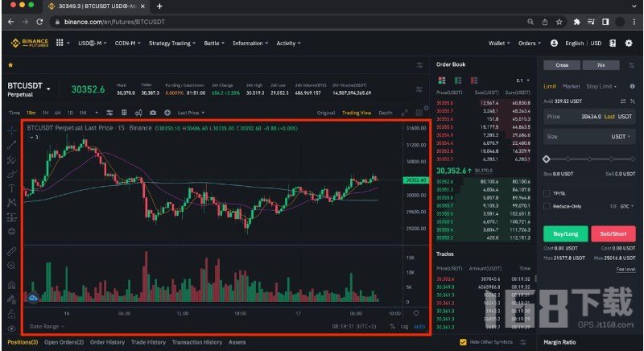This screenshot has height=351, width=644.
Task: Open the Order History tab
Action: tap(107, 342)
